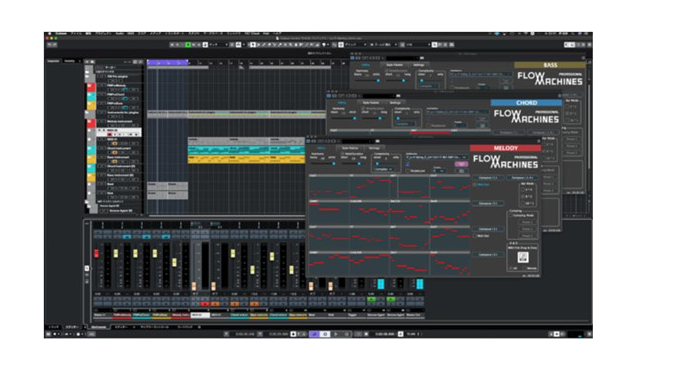The height and width of the screenshot is (372, 676).
Task: Click the Harmony slider handle in Melody
Action: [334, 163]
